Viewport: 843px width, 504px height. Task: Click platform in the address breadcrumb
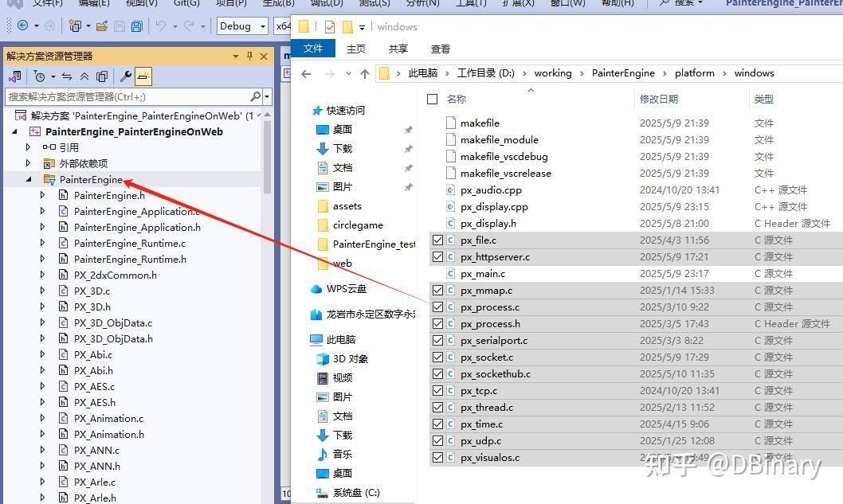[695, 73]
